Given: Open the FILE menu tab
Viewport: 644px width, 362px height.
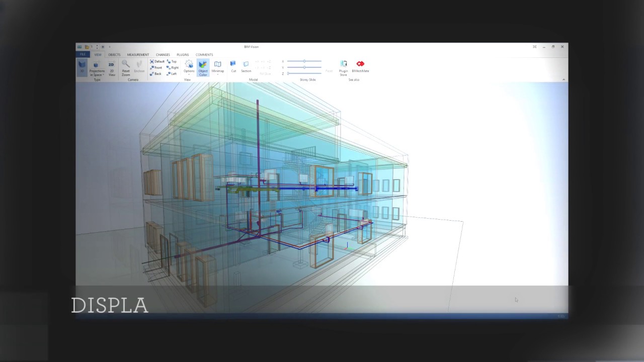Looking at the screenshot, I should 83,54.
